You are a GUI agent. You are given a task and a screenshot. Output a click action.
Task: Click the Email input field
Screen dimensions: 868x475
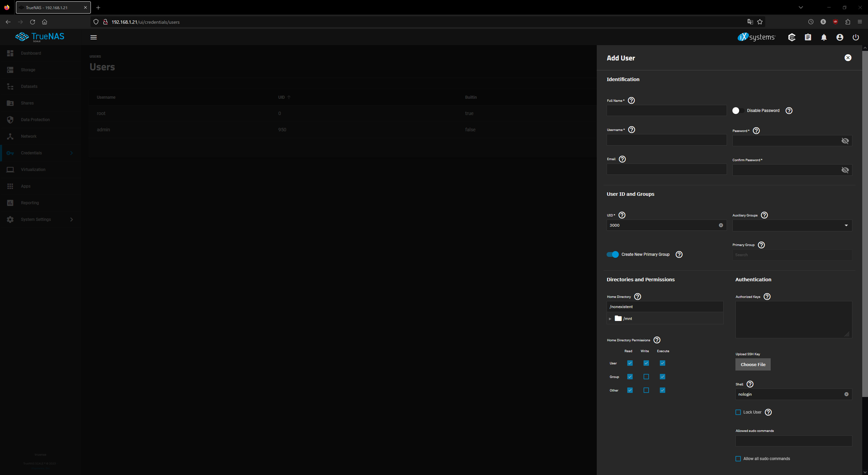(x=666, y=169)
